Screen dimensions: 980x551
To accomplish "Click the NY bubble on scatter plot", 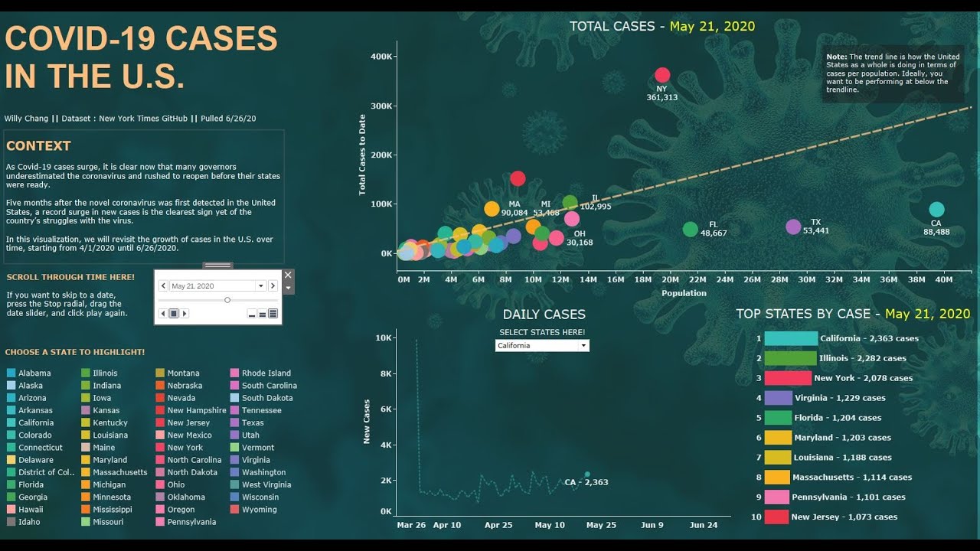I will (x=662, y=75).
